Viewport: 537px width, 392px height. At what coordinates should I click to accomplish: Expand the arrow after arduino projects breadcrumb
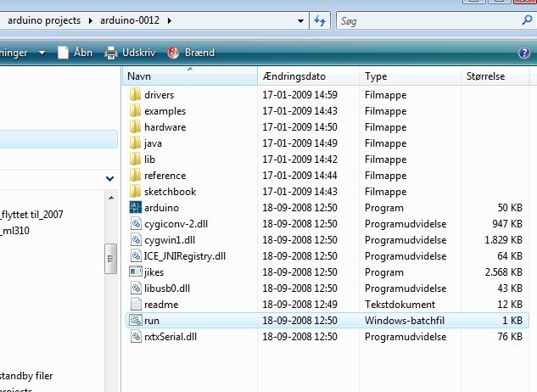pos(91,21)
